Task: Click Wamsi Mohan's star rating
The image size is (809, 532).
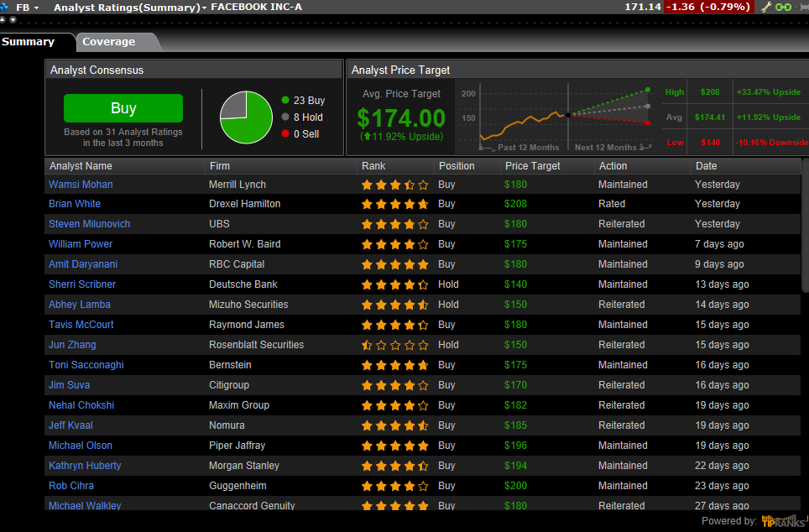Action: pos(394,185)
